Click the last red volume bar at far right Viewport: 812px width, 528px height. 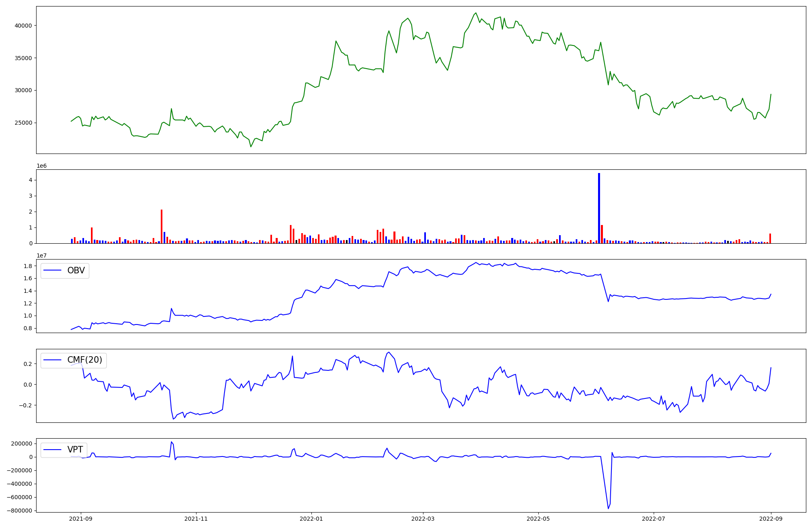[x=770, y=238]
